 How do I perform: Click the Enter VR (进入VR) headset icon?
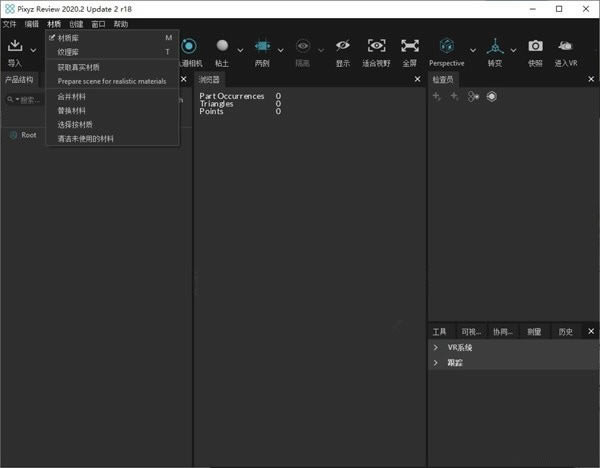point(566,46)
